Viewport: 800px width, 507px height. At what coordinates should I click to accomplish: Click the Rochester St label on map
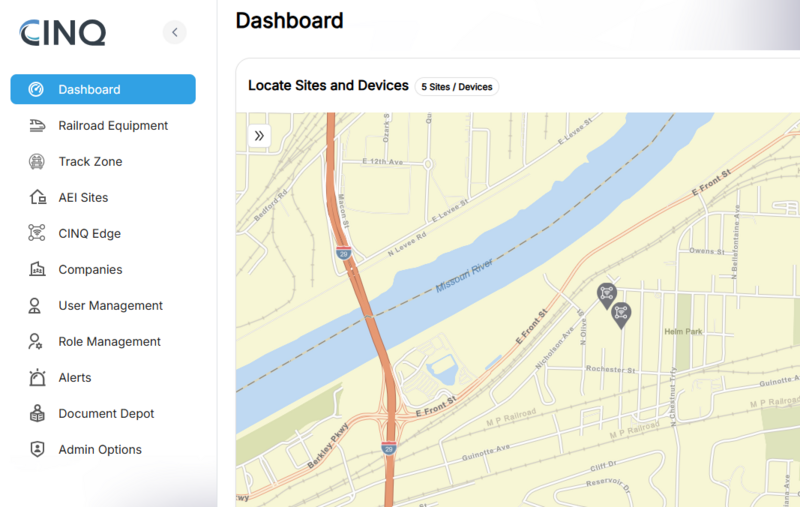pos(610,369)
